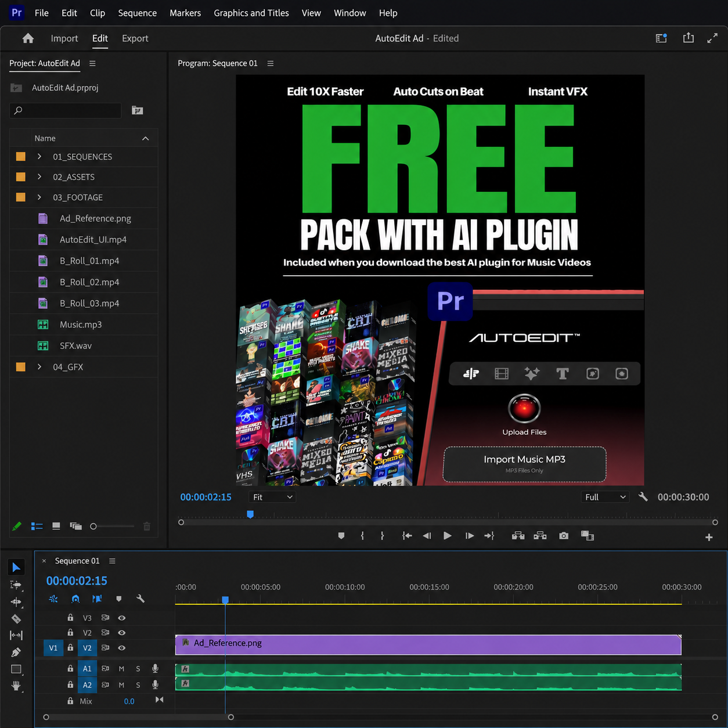
Task: Click Mark In bracket button
Action: click(x=362, y=536)
